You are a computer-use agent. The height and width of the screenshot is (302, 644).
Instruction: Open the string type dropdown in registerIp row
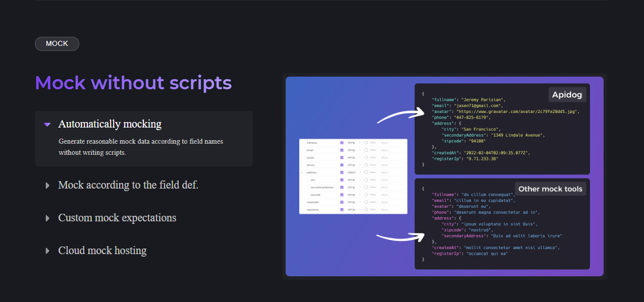354,210
